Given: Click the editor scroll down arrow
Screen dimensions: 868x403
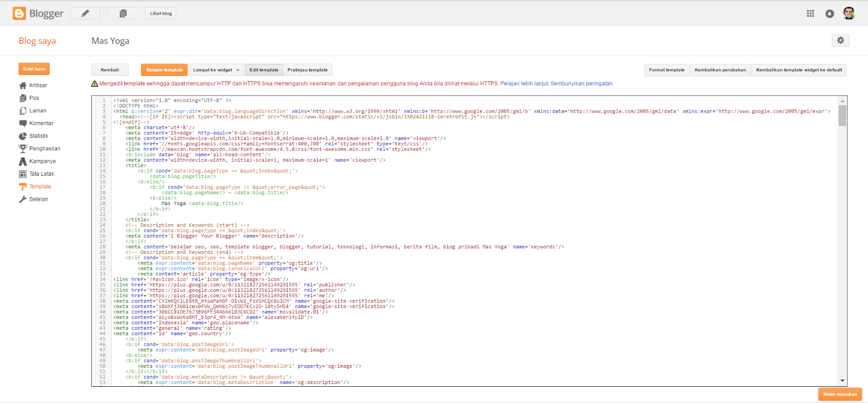Looking at the screenshot, I should [x=842, y=381].
